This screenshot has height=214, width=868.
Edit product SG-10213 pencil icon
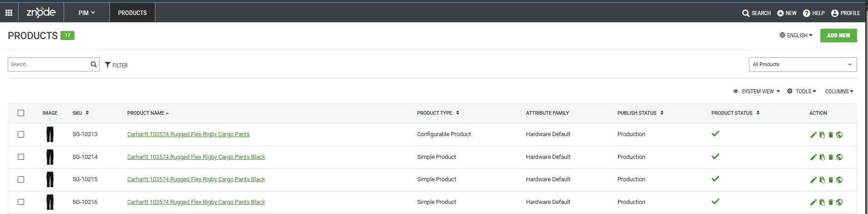pyautogui.click(x=813, y=135)
